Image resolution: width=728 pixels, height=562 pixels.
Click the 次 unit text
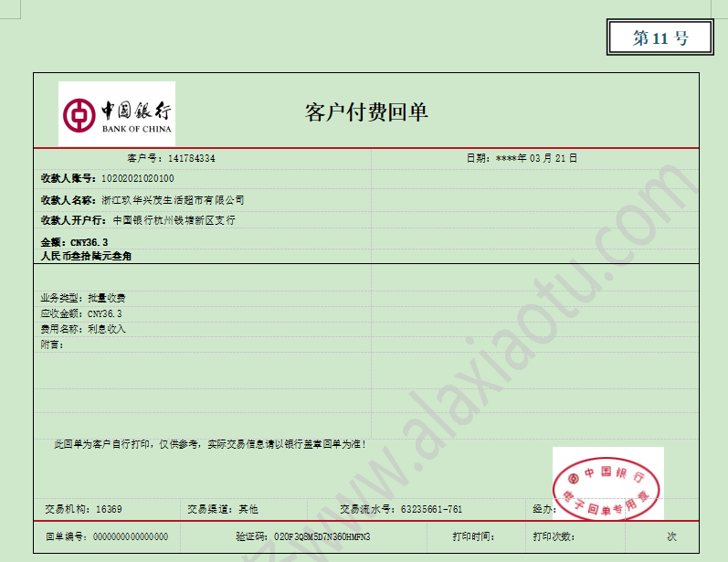tap(671, 537)
